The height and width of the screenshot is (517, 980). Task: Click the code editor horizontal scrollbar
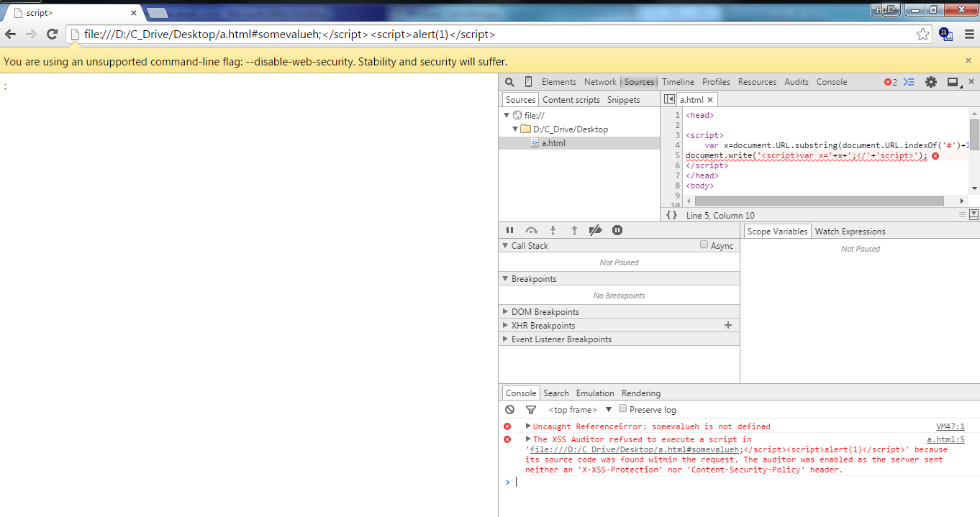(820, 201)
